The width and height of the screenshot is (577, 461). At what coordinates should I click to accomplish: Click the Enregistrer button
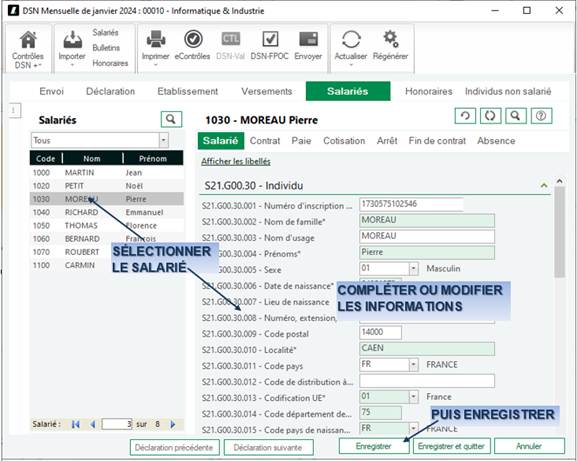(x=374, y=446)
